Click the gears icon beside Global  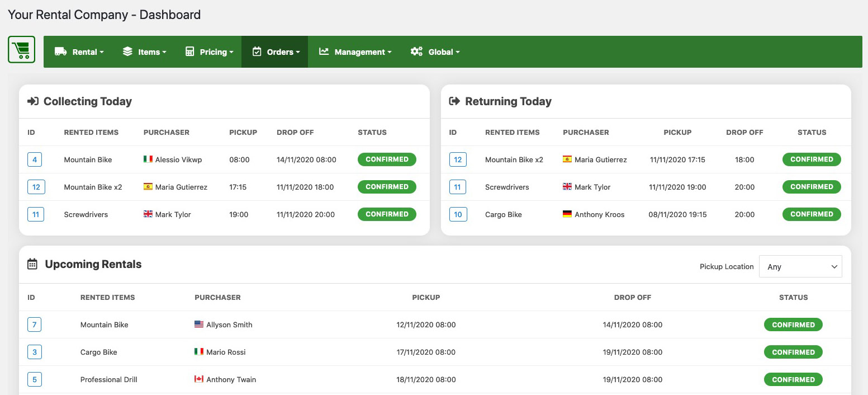click(x=416, y=51)
